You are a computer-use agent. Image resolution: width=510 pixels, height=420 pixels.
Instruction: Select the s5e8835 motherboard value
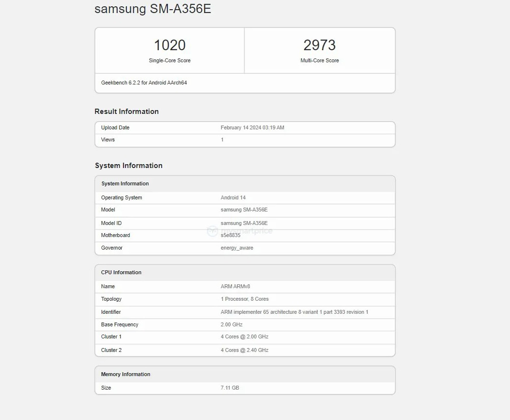tap(230, 236)
